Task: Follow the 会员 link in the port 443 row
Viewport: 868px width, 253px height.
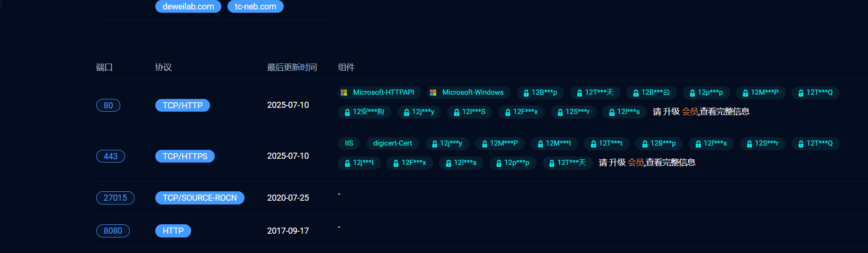Action: 636,163
